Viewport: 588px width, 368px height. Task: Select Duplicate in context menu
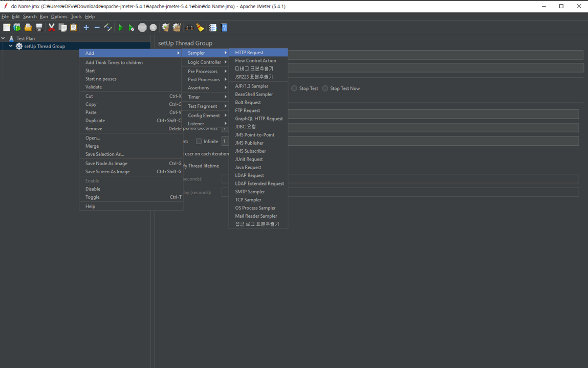(x=131, y=121)
